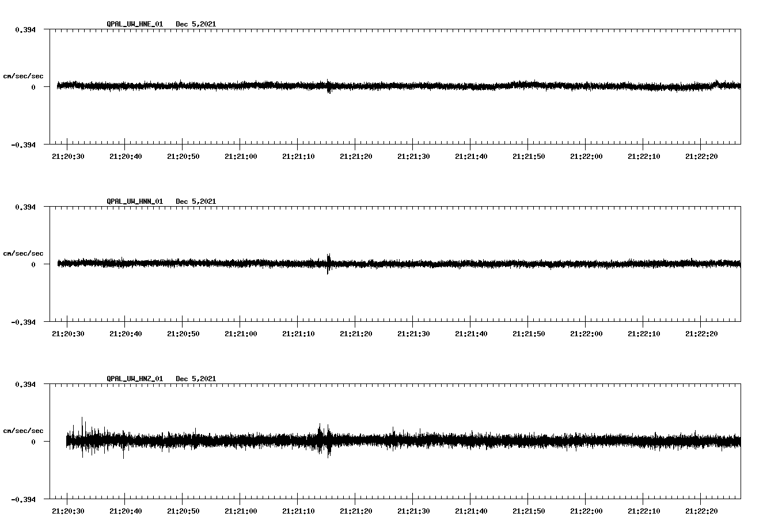Click the 21:22:20 time label on HNZ plot

(701, 511)
